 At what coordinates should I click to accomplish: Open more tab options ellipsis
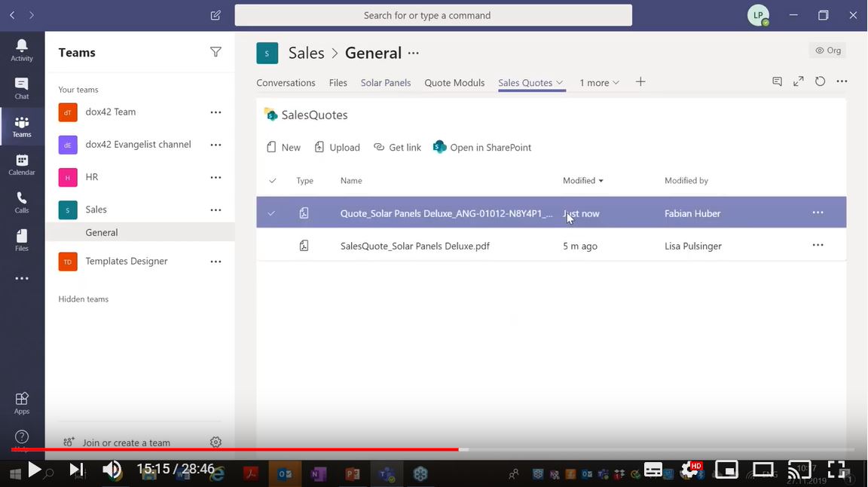[x=842, y=81]
